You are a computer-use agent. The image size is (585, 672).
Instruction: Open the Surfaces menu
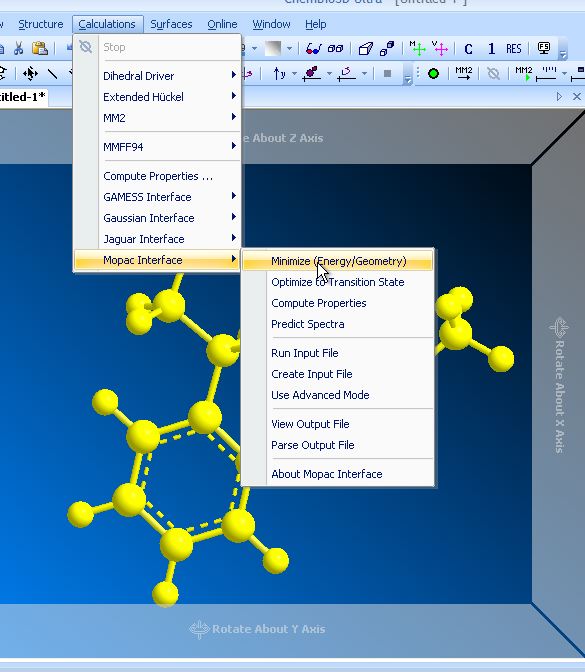(171, 24)
